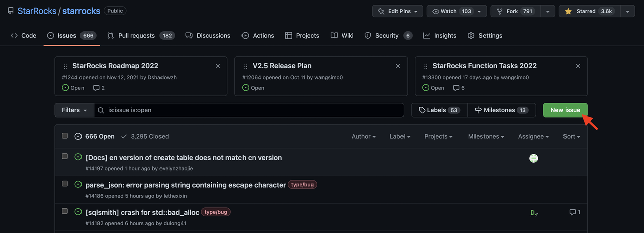The height and width of the screenshot is (233, 644).
Task: Click drag handle of StarRocks Function Tasks 2022
Action: (426, 66)
